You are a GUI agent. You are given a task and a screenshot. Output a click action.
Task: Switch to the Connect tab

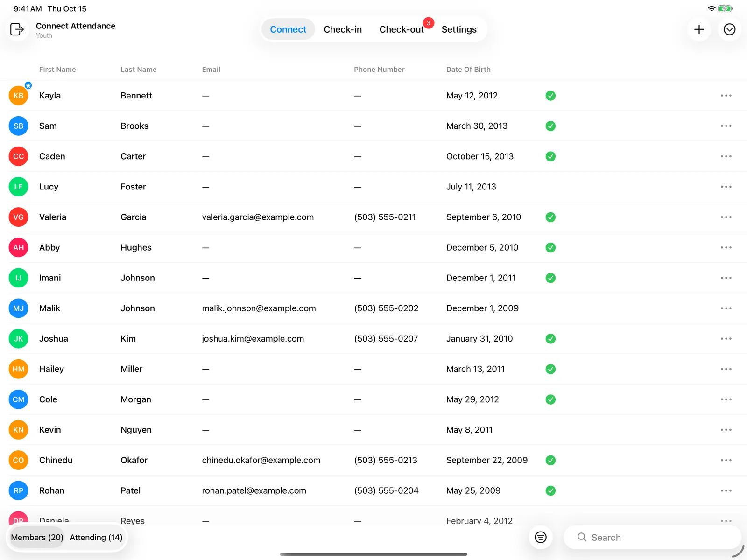coord(288,29)
